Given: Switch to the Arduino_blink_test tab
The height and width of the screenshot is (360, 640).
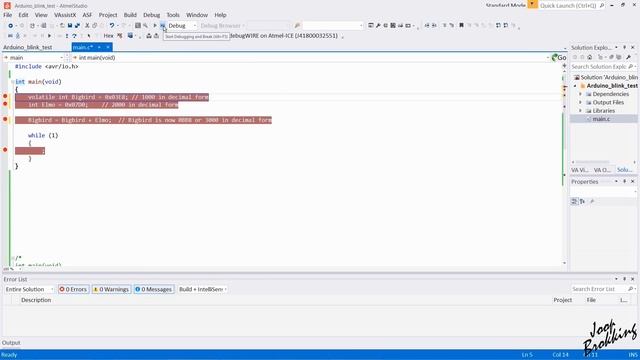Looking at the screenshot, I should tap(28, 47).
